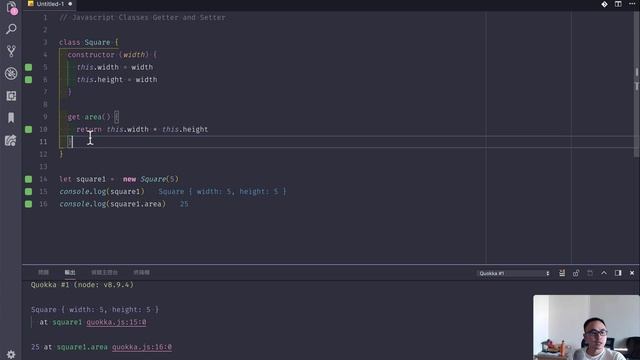640x360 pixels.
Task: Click "new Square(5)" on line 14
Action: [x=151, y=179]
